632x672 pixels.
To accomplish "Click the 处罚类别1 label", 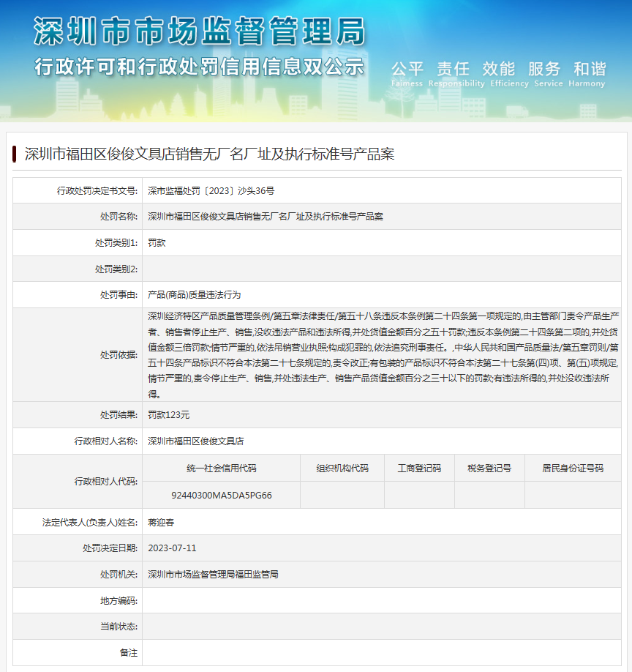I will click(x=116, y=243).
